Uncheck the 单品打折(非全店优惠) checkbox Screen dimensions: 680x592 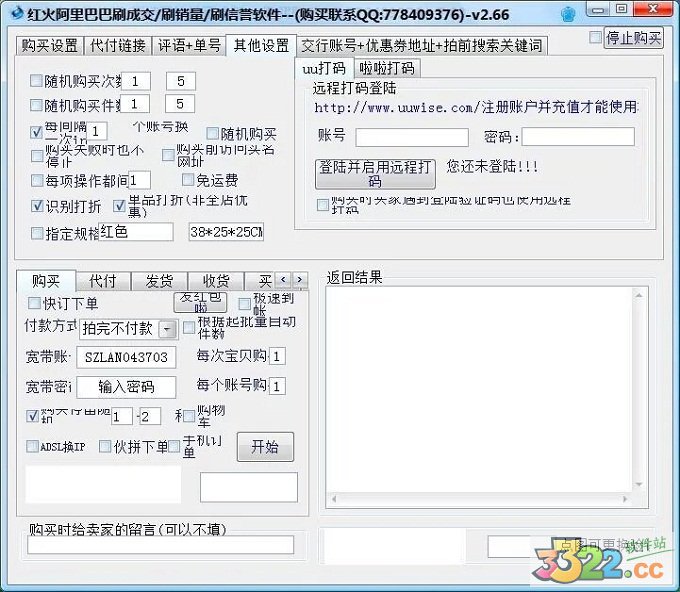[x=119, y=206]
